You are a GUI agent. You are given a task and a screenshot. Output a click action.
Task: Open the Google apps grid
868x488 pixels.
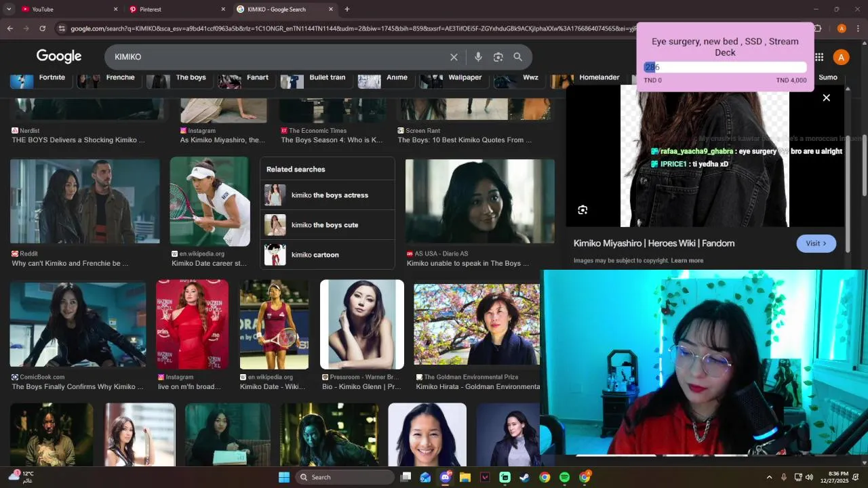pos(819,57)
